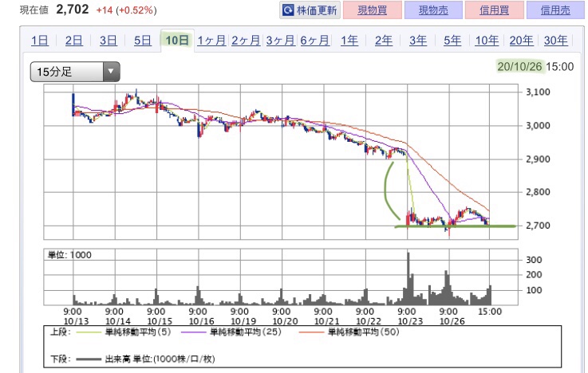The width and height of the screenshot is (588, 373).
Task: Click the 単純移動平均(50) legend entry
Action: click(349, 332)
